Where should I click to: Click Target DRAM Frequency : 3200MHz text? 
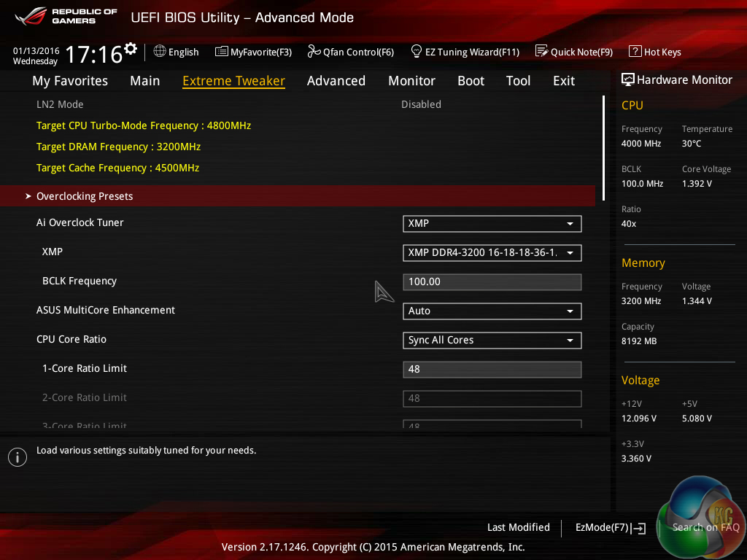119,147
